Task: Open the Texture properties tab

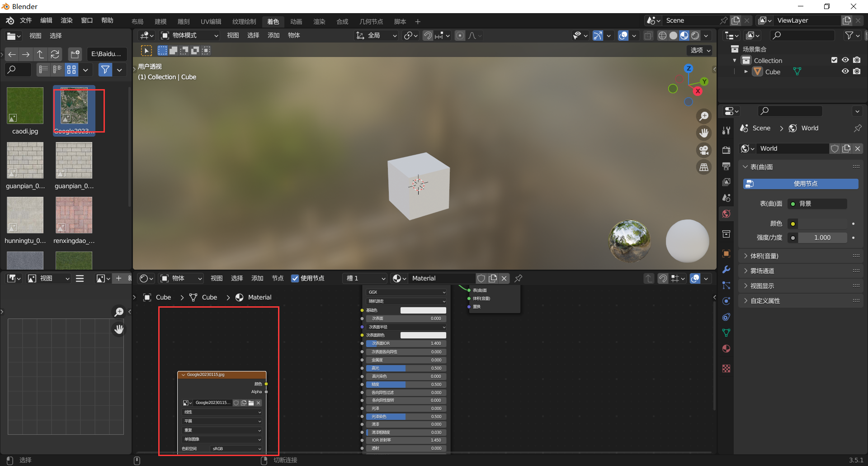Action: click(726, 369)
